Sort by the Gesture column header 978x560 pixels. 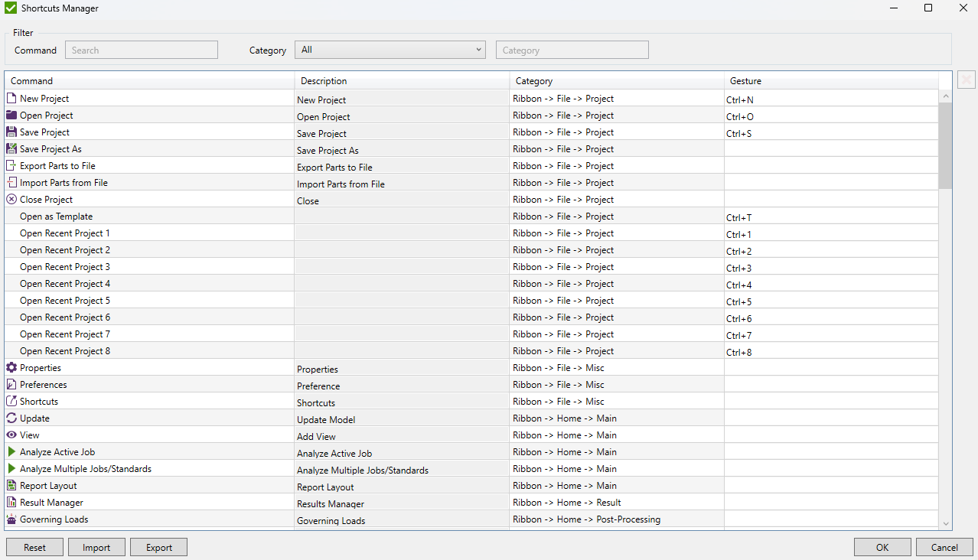(x=831, y=80)
